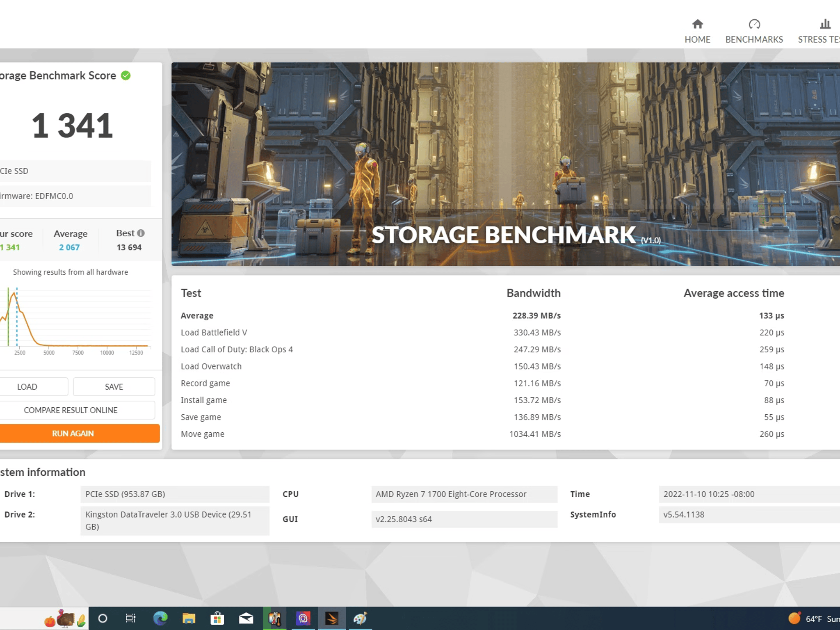Select Average bandwidth 228.39 MB/s
Viewport: 840px width, 630px height.
[536, 315]
